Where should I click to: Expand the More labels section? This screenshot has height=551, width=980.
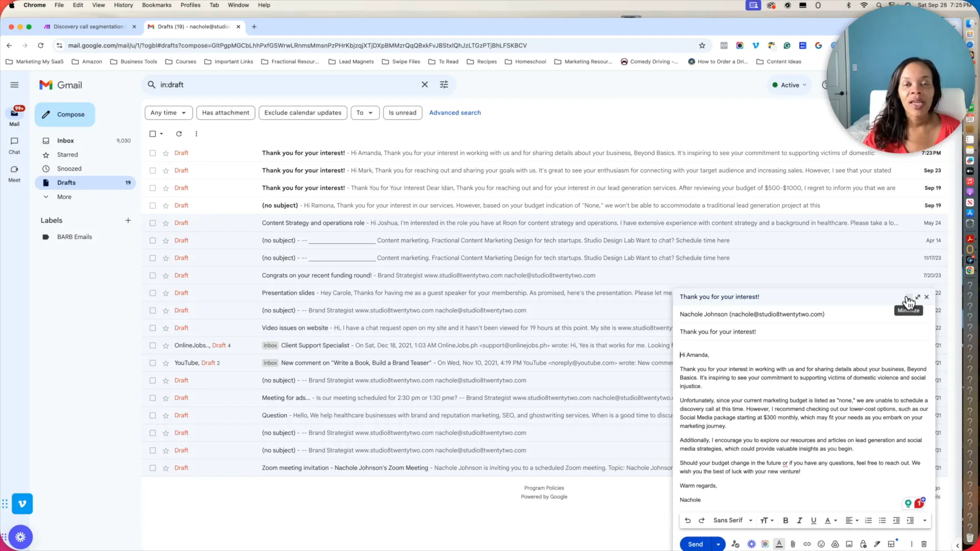pos(64,196)
